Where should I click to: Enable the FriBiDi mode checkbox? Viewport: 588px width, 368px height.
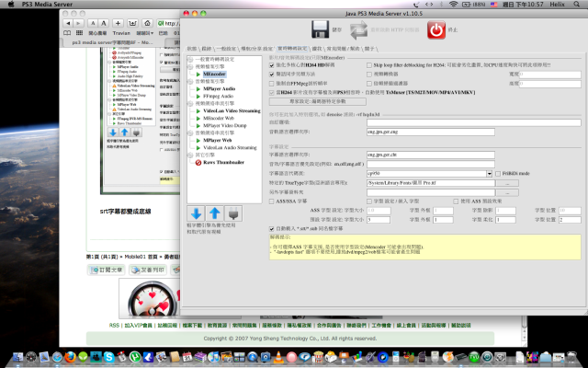(x=498, y=174)
